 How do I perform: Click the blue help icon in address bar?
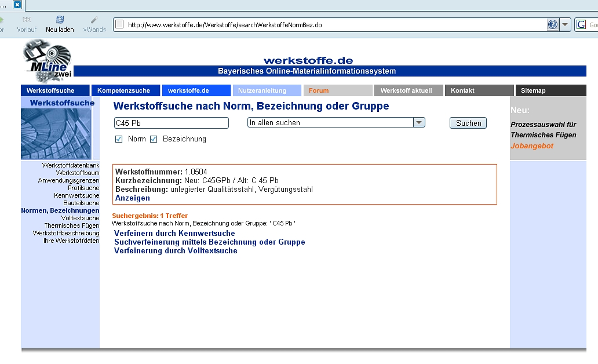[553, 25]
